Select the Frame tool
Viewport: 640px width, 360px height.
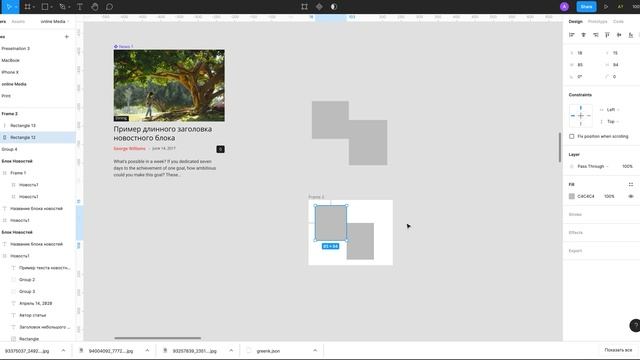[x=27, y=7]
